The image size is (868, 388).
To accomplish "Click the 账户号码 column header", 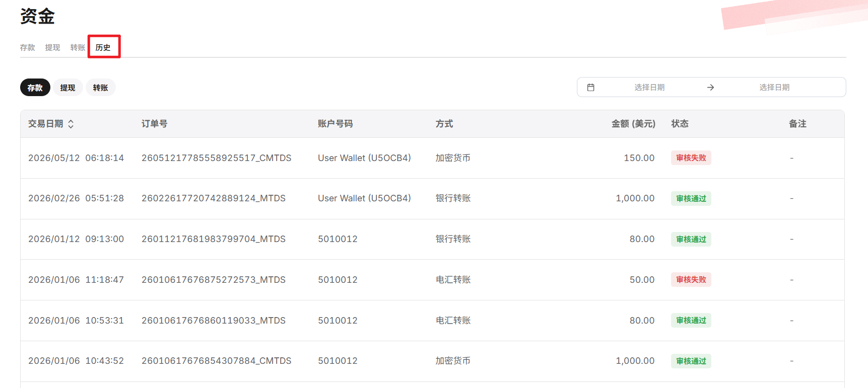I will [336, 124].
